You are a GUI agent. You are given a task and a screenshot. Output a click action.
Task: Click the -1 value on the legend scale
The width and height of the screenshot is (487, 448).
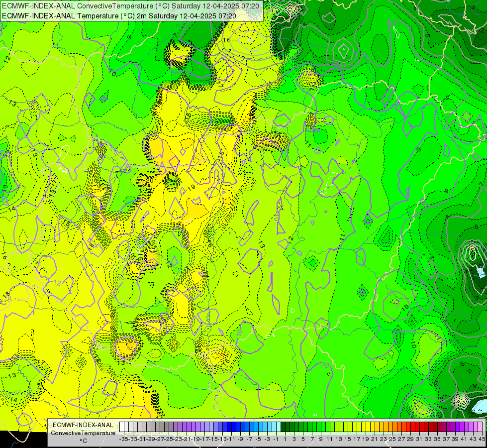[x=276, y=439]
